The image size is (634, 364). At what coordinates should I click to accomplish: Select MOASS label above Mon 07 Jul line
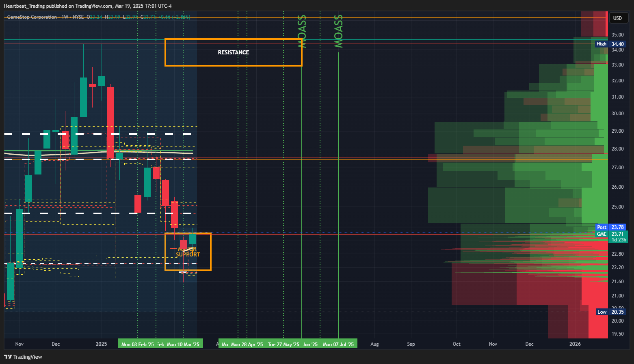pos(338,31)
